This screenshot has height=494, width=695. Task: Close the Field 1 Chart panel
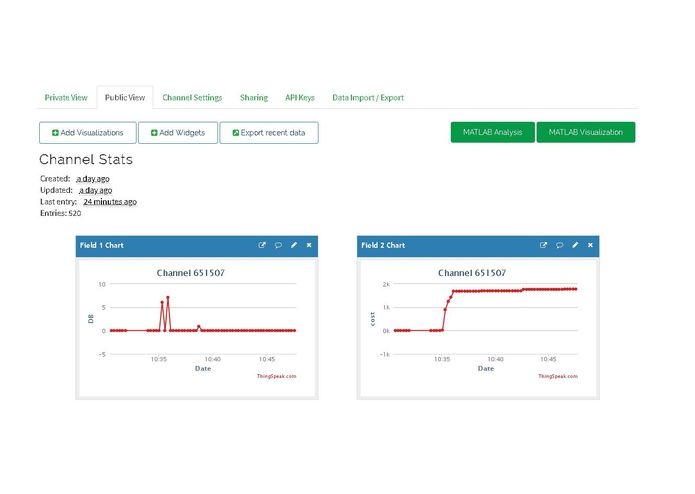(309, 245)
